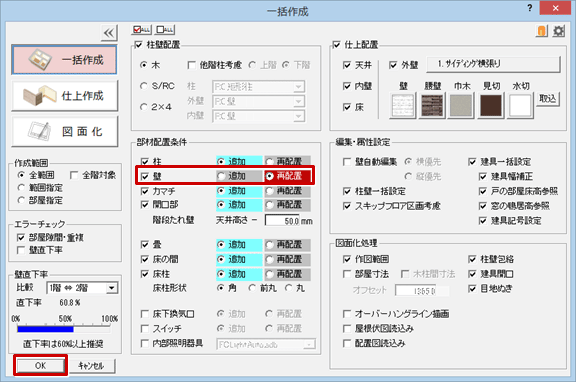The image size is (576, 382).
Task: Select 再配置 for the 床の間 row
Action: coord(270,259)
